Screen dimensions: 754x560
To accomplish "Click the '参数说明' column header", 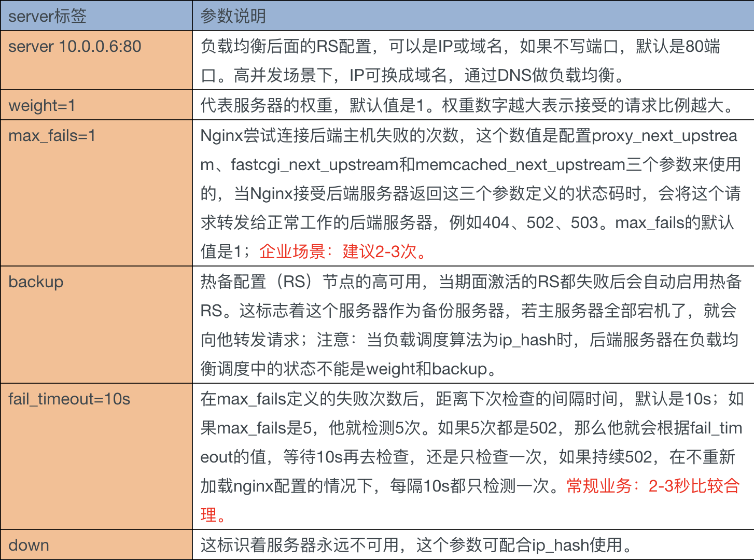I will [x=473, y=16].
